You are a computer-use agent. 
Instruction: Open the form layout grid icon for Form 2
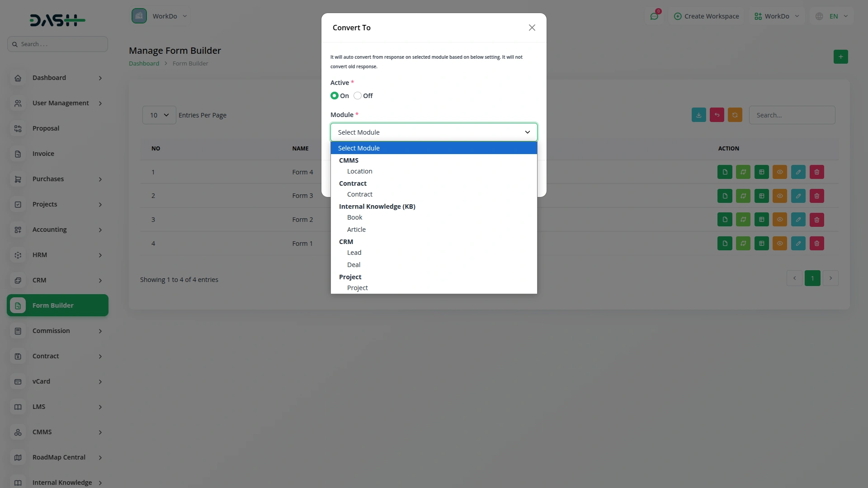click(761, 219)
